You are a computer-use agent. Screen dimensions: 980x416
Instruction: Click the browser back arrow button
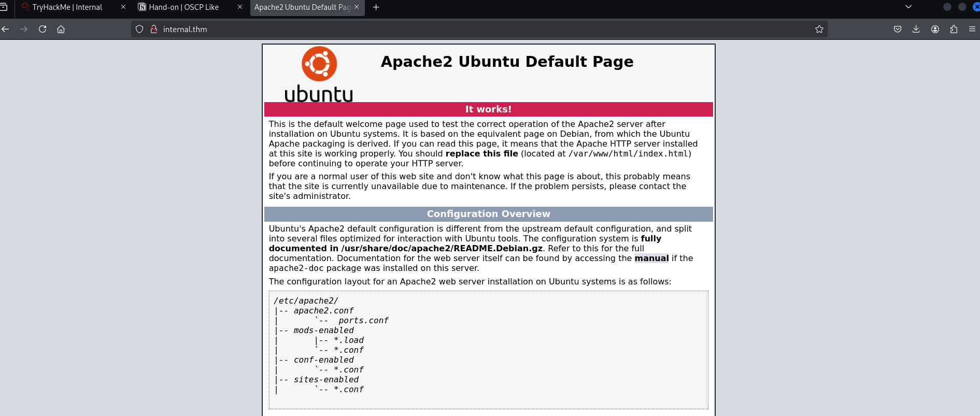coord(6,30)
